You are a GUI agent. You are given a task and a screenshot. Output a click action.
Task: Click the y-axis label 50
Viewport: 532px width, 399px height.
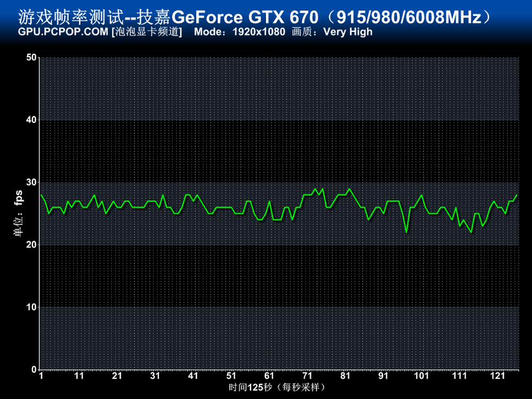coord(31,57)
